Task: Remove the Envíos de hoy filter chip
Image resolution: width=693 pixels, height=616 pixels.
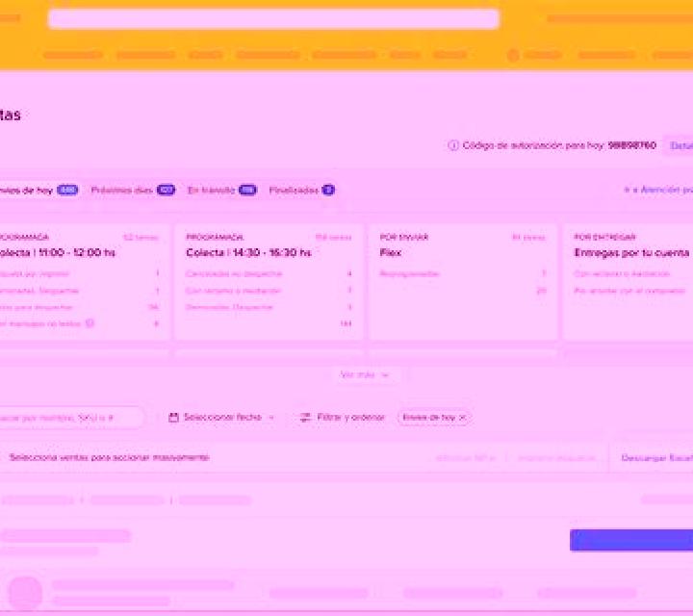Action: point(463,417)
